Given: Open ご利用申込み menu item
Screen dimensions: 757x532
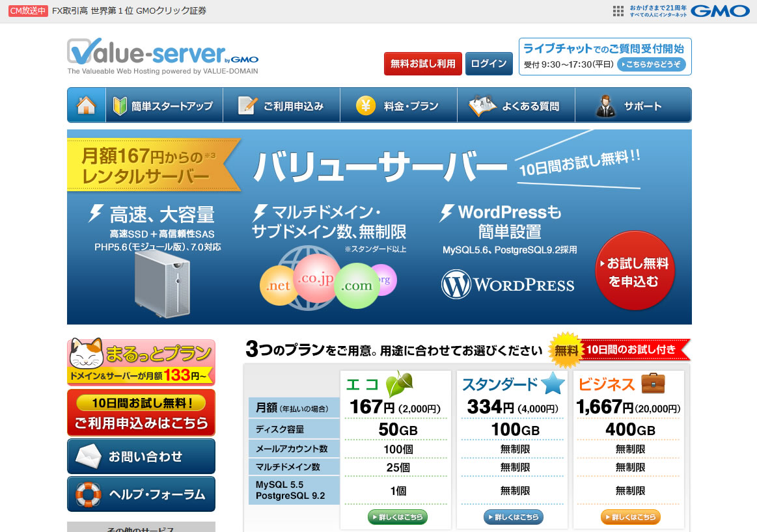Looking at the screenshot, I should click(x=281, y=105).
